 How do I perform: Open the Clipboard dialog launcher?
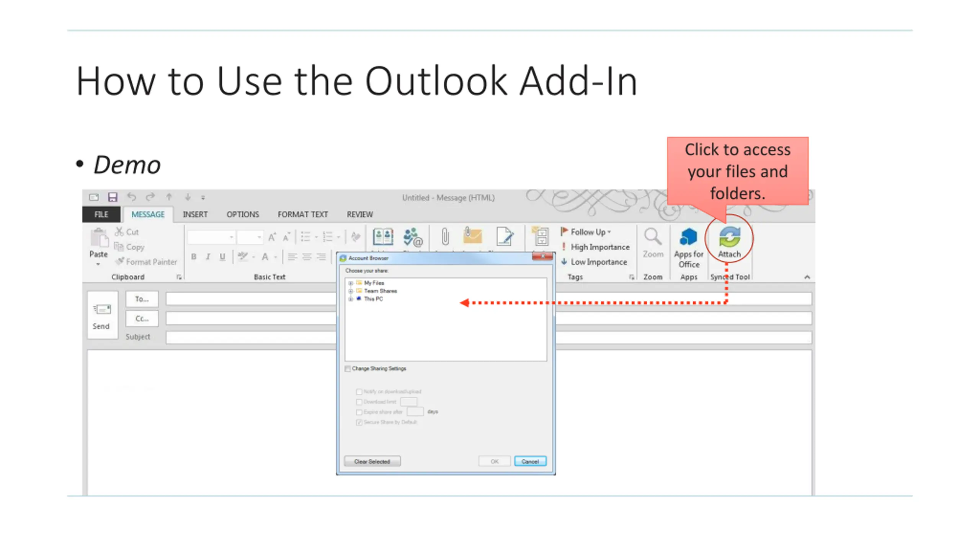[179, 277]
